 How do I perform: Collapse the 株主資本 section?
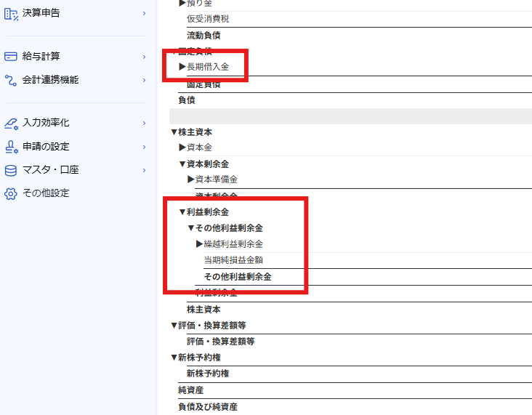[x=174, y=132]
